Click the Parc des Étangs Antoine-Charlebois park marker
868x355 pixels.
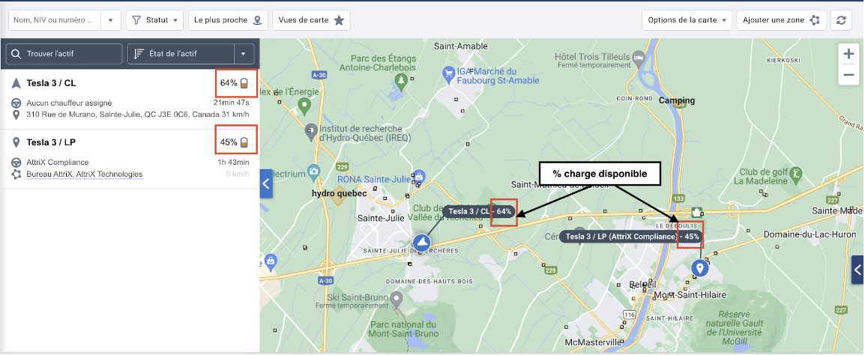401,81
